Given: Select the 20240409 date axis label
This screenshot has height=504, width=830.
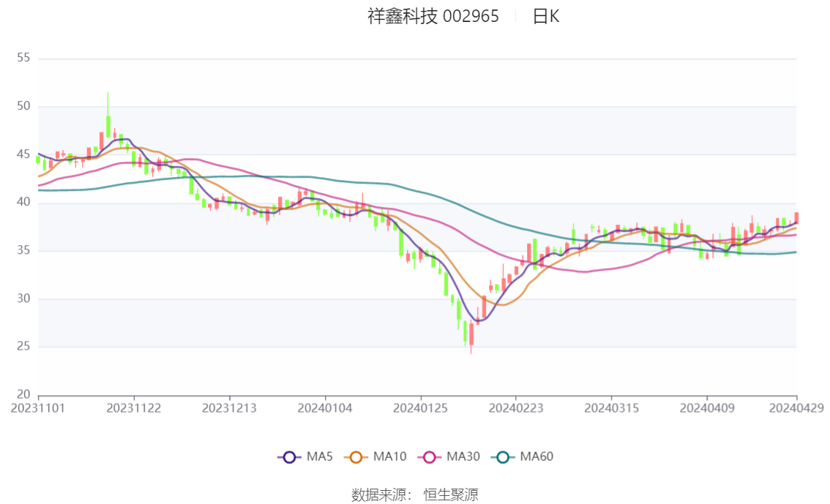Looking at the screenshot, I should click(707, 408).
